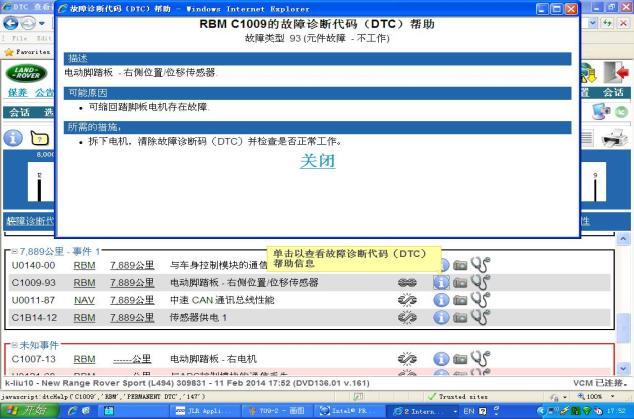Click U0140-00 code text
The height and width of the screenshot is (419, 634).
click(x=34, y=265)
